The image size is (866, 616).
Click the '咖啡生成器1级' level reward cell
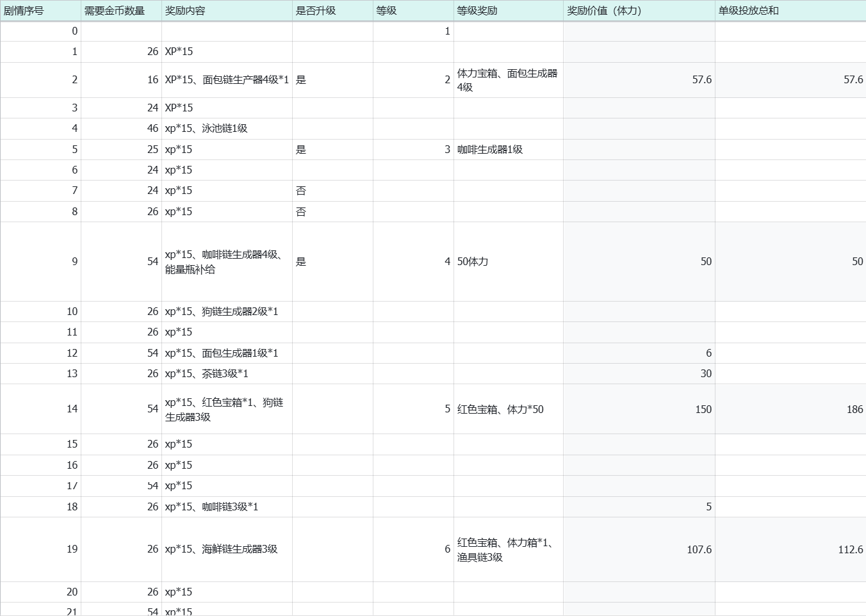click(509, 149)
